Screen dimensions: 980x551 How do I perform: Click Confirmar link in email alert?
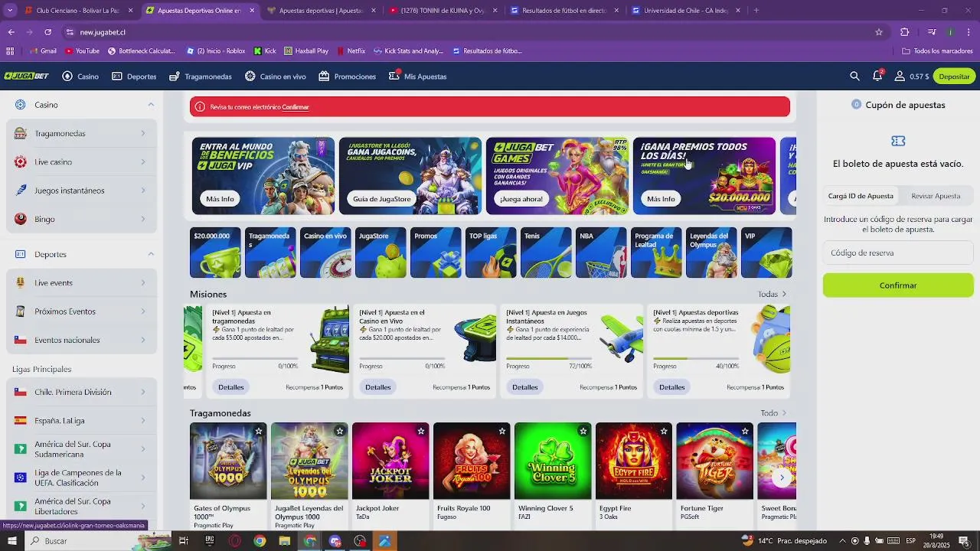[296, 107]
